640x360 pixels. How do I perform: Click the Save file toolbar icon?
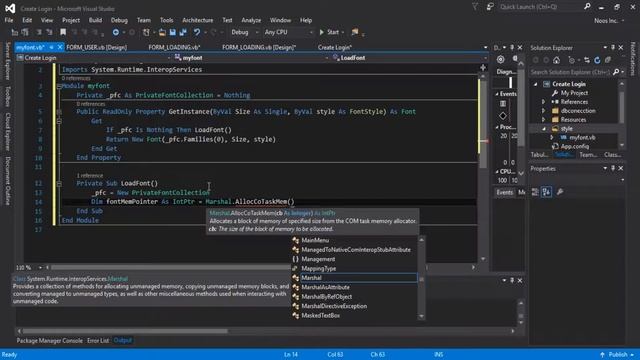(173, 32)
